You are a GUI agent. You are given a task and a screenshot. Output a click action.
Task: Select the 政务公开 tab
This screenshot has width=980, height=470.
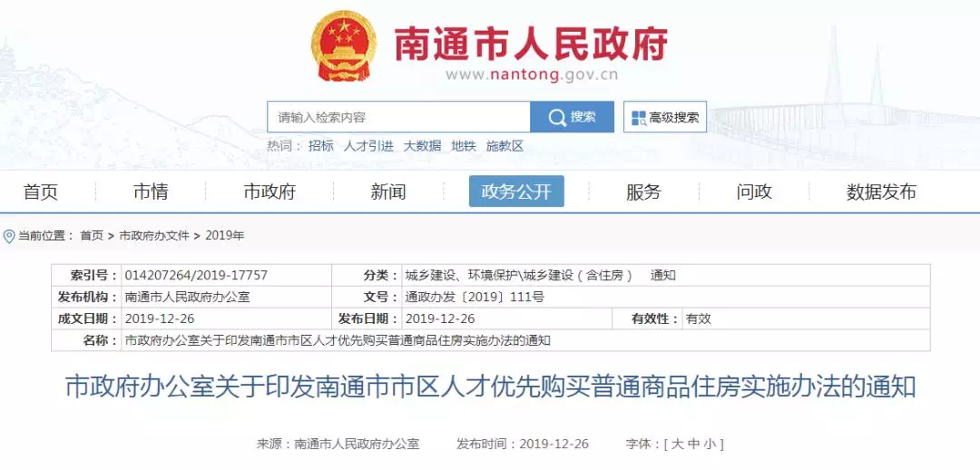coord(516,191)
